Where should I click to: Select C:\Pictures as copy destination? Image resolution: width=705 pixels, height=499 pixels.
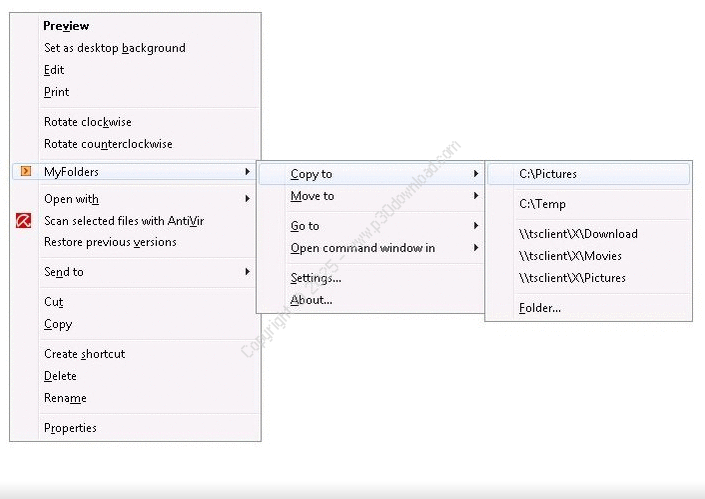(548, 174)
